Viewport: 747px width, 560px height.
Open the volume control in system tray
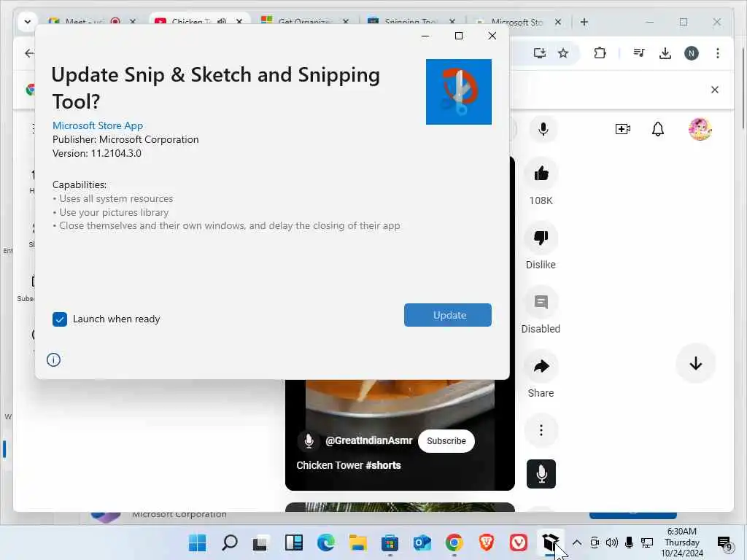coord(612,542)
